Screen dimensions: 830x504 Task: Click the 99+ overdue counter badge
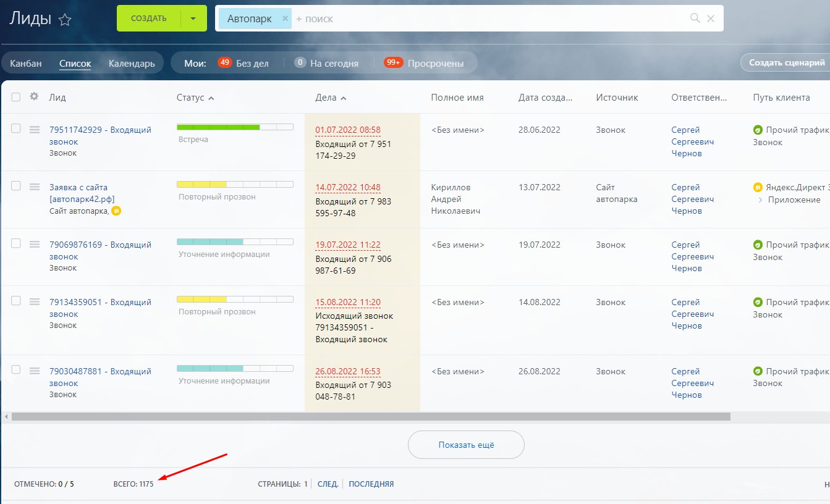click(x=393, y=62)
